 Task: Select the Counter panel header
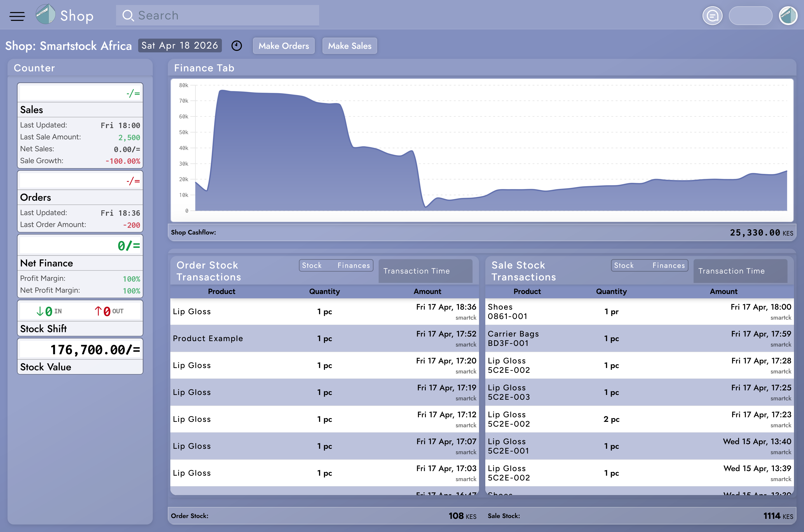pyautogui.click(x=34, y=68)
